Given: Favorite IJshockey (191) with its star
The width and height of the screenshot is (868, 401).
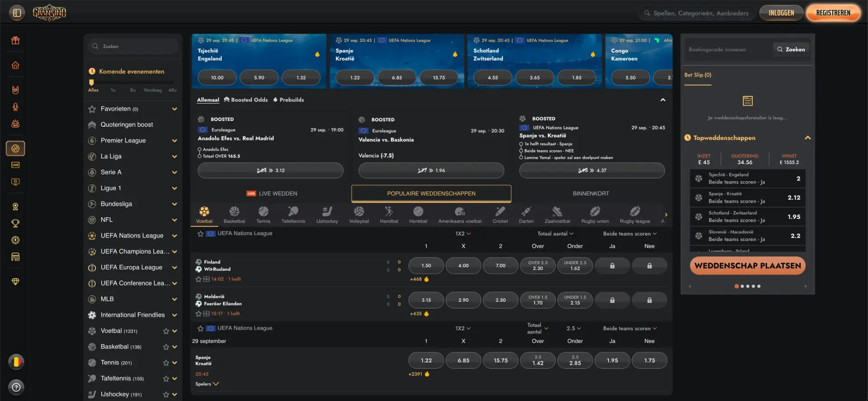Looking at the screenshot, I should point(166,395).
